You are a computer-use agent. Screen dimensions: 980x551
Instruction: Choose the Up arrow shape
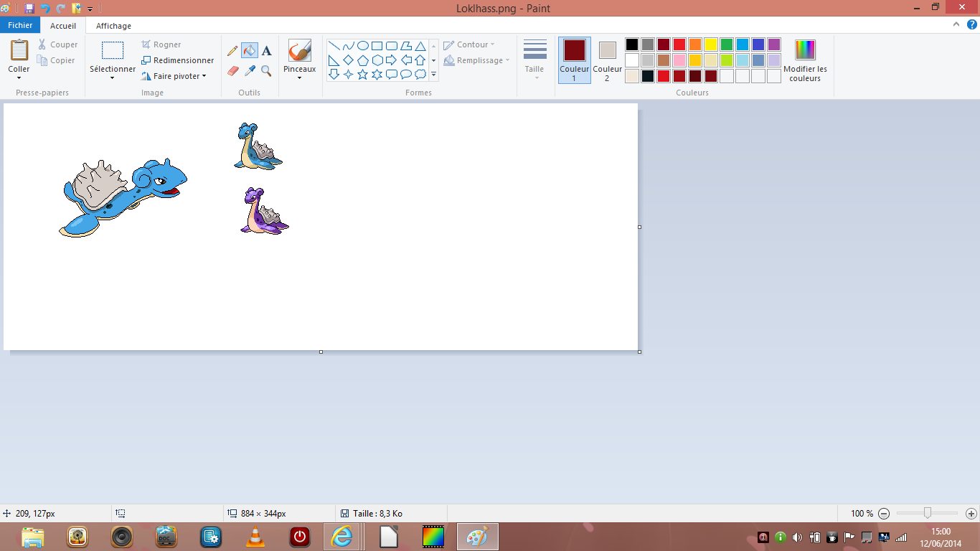coord(420,60)
